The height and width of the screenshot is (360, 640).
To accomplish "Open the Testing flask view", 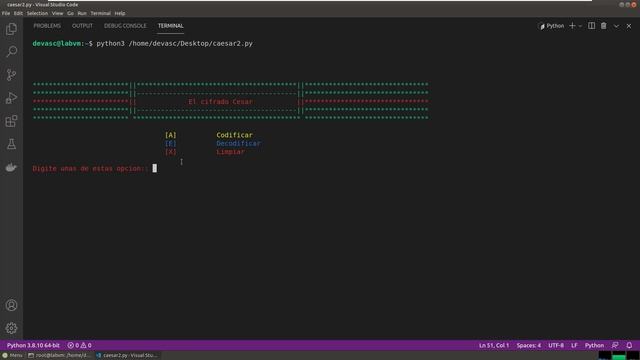I will pos(11,144).
